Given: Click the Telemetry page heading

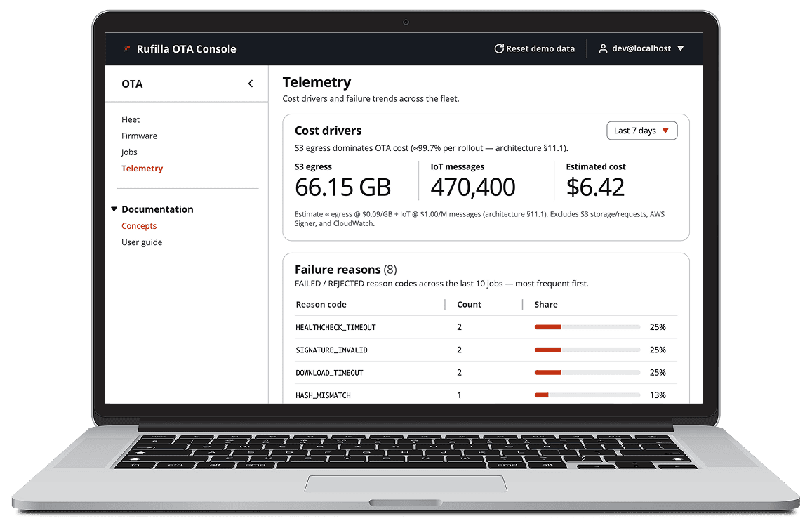Looking at the screenshot, I should coord(317,82).
